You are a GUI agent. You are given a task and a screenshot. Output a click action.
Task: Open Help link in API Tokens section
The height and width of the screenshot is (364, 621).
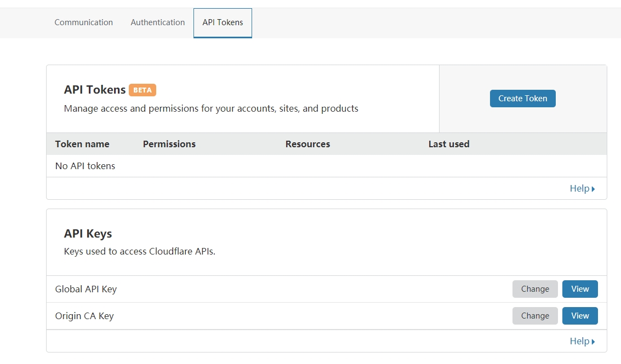point(582,188)
